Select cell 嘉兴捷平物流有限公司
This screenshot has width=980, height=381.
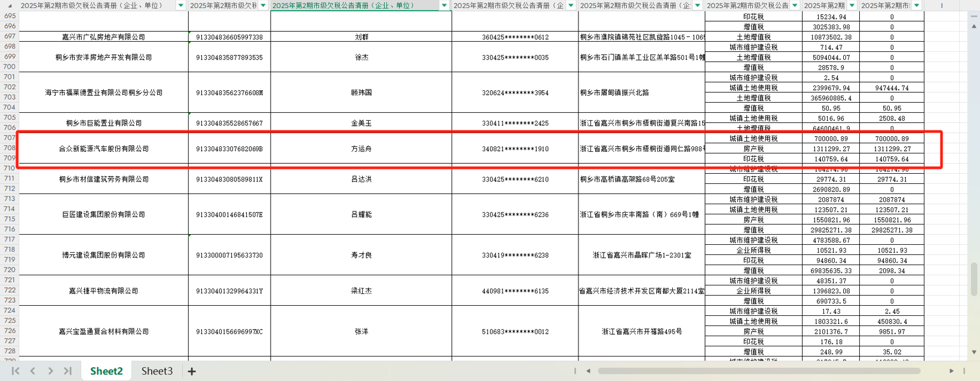(x=104, y=291)
